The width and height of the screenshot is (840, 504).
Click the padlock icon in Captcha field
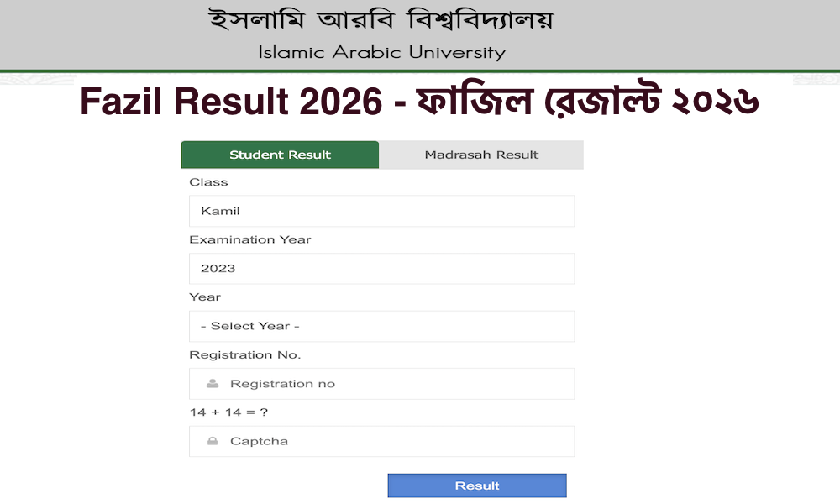[212, 441]
